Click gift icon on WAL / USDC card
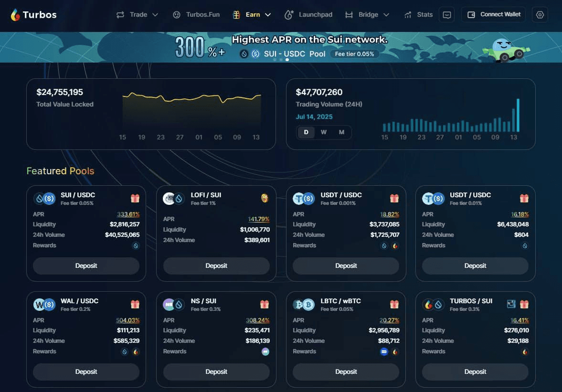Viewport: 562px width, 392px height. (x=135, y=304)
